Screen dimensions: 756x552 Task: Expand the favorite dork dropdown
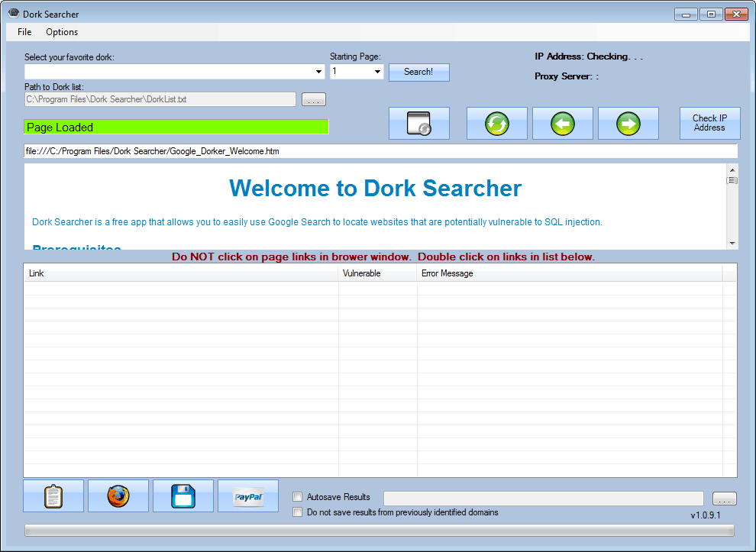point(319,72)
